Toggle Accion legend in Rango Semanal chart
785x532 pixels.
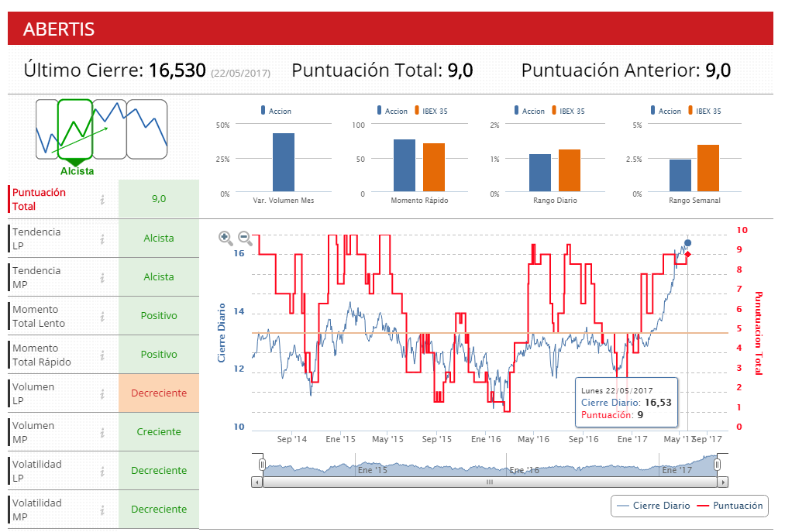point(666,111)
